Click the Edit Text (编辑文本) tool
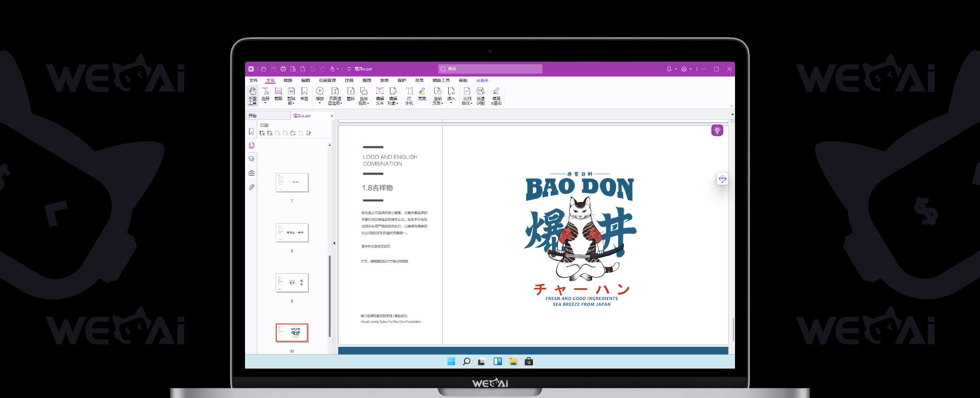980x398 pixels. point(380,95)
